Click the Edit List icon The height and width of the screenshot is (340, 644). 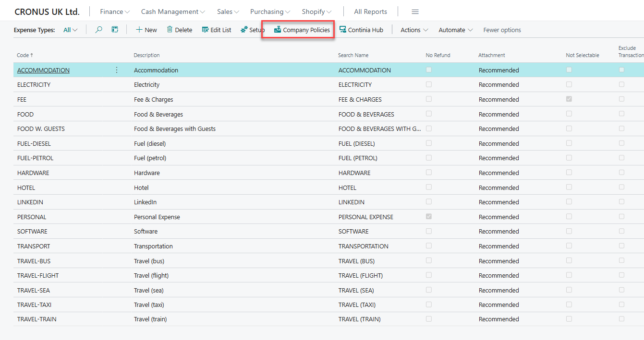pos(206,30)
